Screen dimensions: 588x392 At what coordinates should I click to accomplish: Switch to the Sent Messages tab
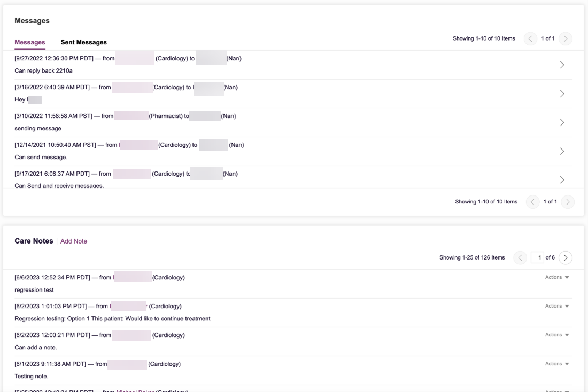point(83,42)
